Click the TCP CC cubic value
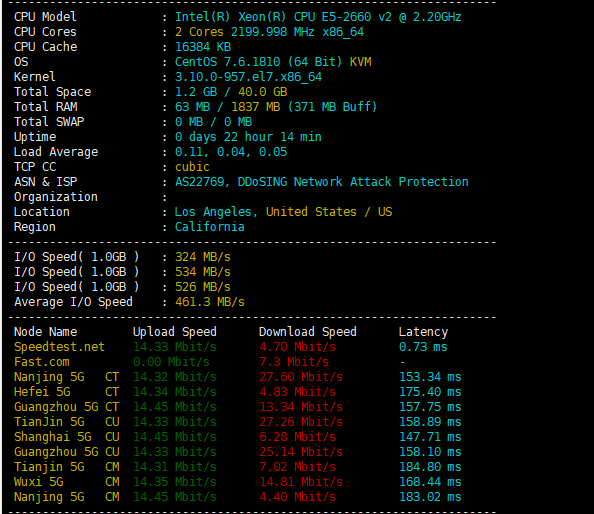This screenshot has height=514, width=594. pos(192,167)
